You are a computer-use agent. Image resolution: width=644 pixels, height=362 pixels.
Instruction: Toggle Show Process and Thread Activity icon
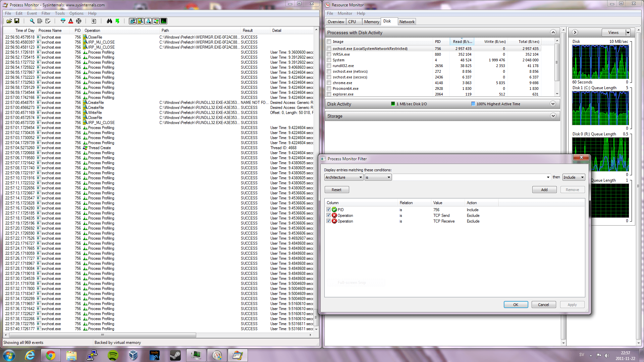point(156,21)
